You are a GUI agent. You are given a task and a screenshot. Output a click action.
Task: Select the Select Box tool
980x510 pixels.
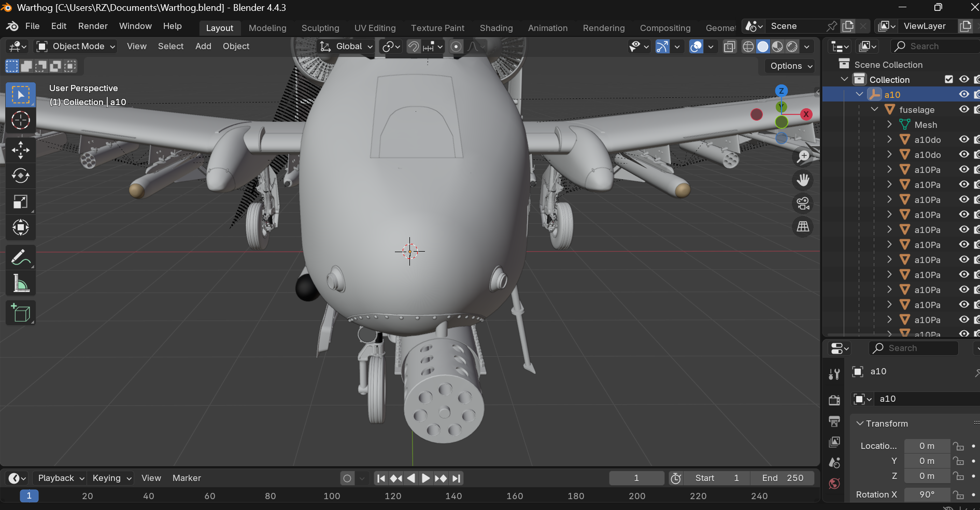(21, 95)
